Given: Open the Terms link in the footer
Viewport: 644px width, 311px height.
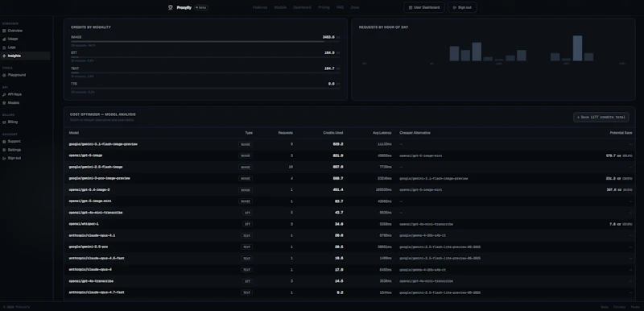Looking at the screenshot, I should [x=635, y=307].
